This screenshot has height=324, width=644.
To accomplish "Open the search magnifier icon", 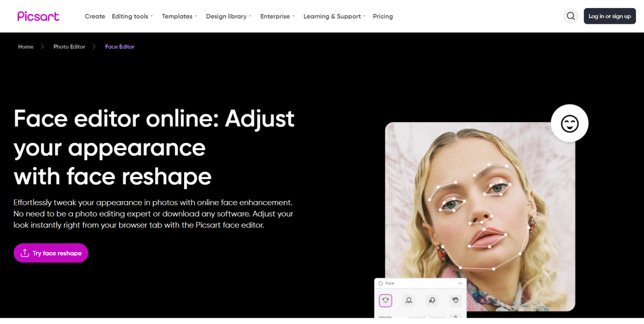I will coord(571,16).
